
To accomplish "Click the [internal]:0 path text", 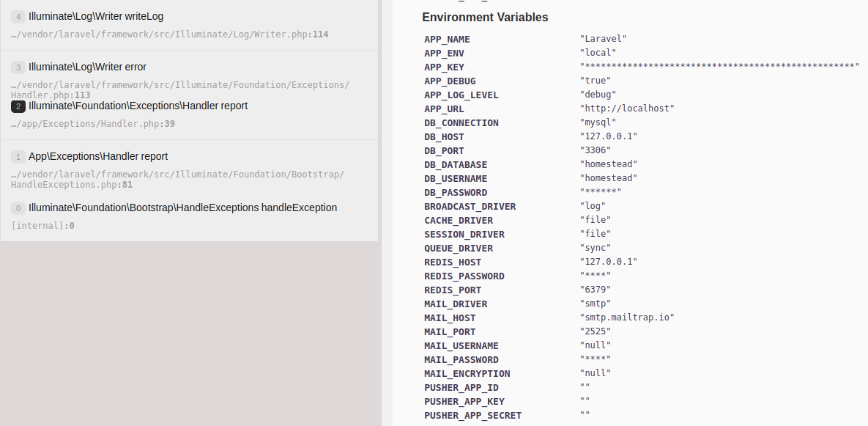I will (42, 226).
